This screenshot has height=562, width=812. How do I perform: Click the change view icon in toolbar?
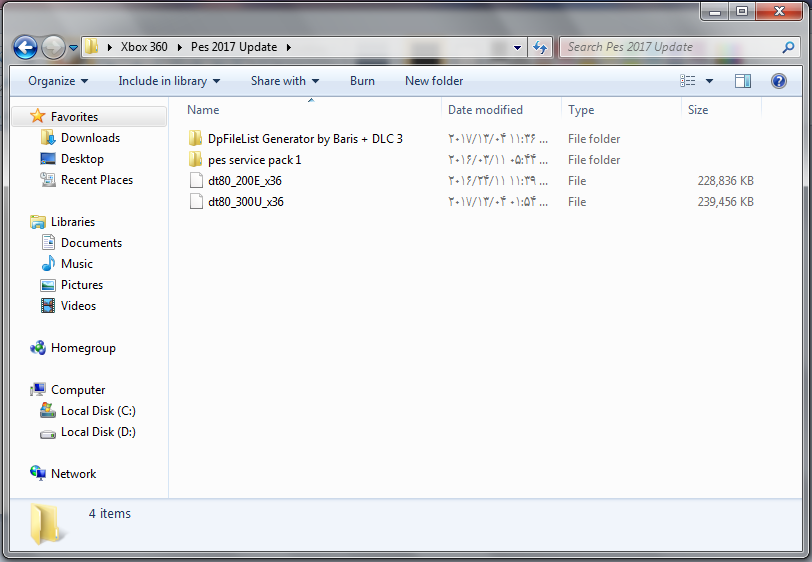[688, 81]
